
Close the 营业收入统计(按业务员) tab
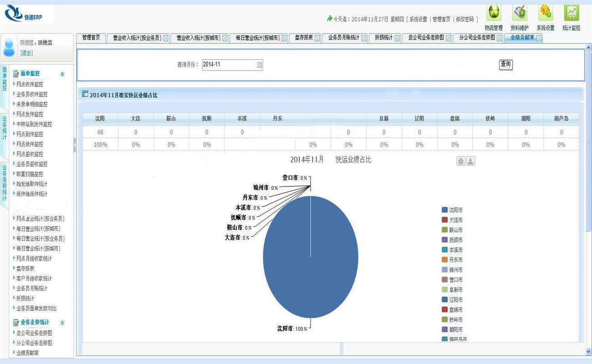pyautogui.click(x=166, y=38)
